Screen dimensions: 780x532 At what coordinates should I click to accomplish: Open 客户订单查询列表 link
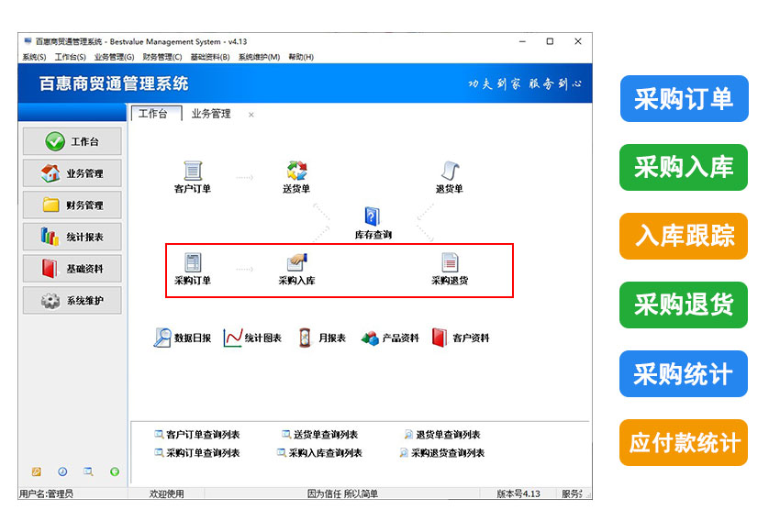click(197, 435)
